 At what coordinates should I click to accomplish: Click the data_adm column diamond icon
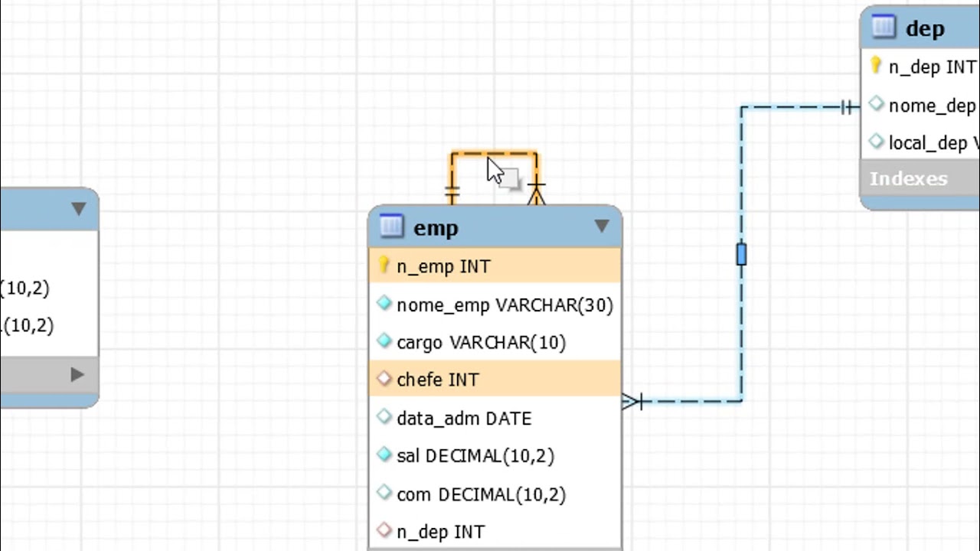click(x=384, y=417)
